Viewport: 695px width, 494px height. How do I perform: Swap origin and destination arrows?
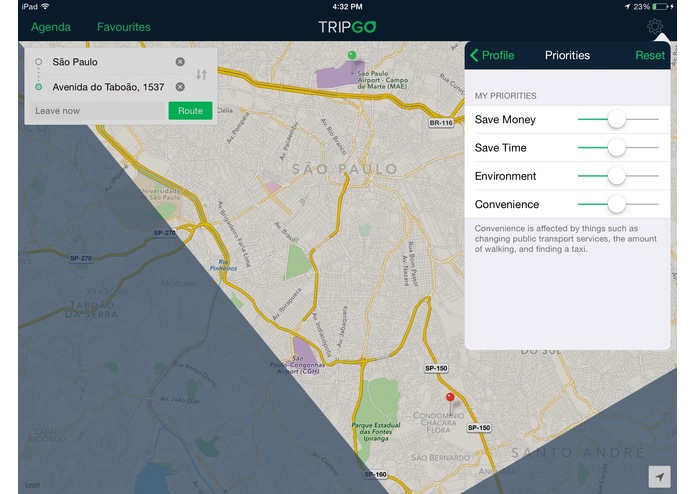(x=201, y=74)
